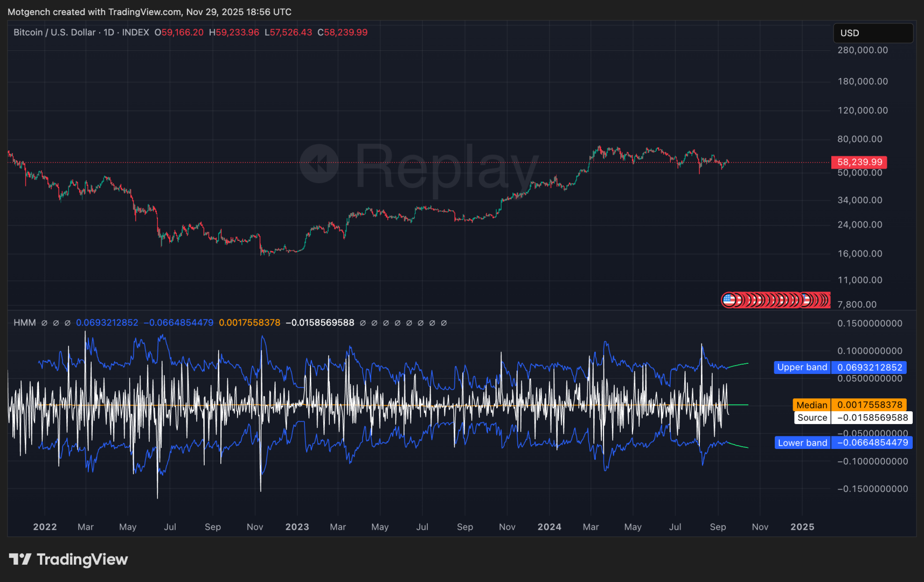The image size is (924, 582).
Task: Click the 2024 label on time axis
Action: tap(549, 527)
